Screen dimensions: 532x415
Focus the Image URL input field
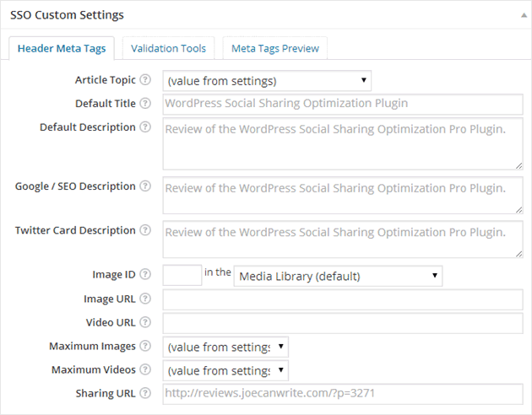[343, 299]
